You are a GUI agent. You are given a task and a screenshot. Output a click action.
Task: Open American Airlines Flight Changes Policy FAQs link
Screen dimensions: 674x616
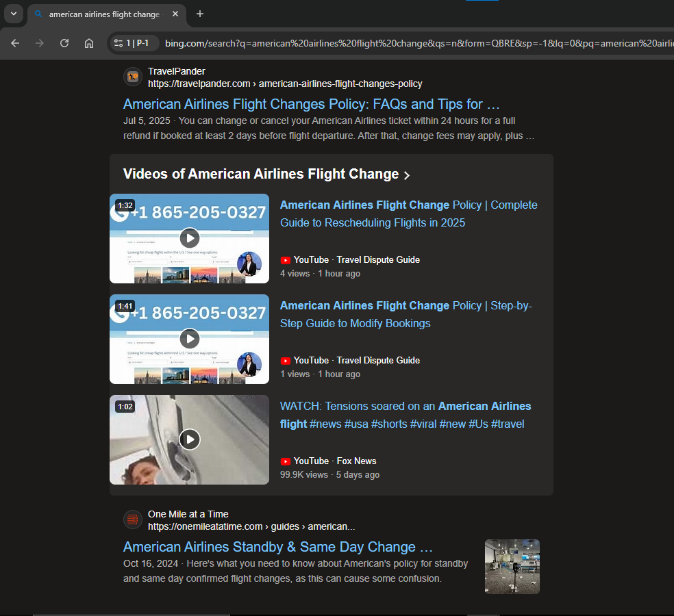pyautogui.click(x=312, y=105)
